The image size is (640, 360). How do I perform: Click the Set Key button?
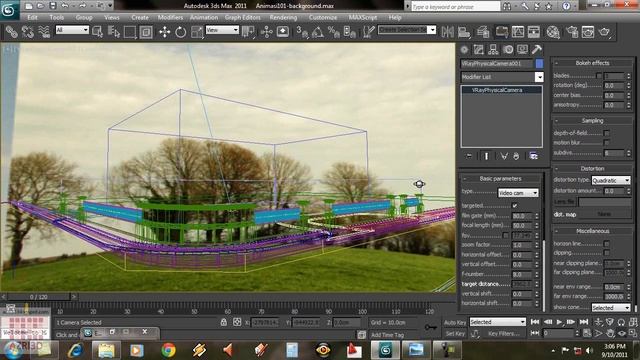(x=455, y=333)
